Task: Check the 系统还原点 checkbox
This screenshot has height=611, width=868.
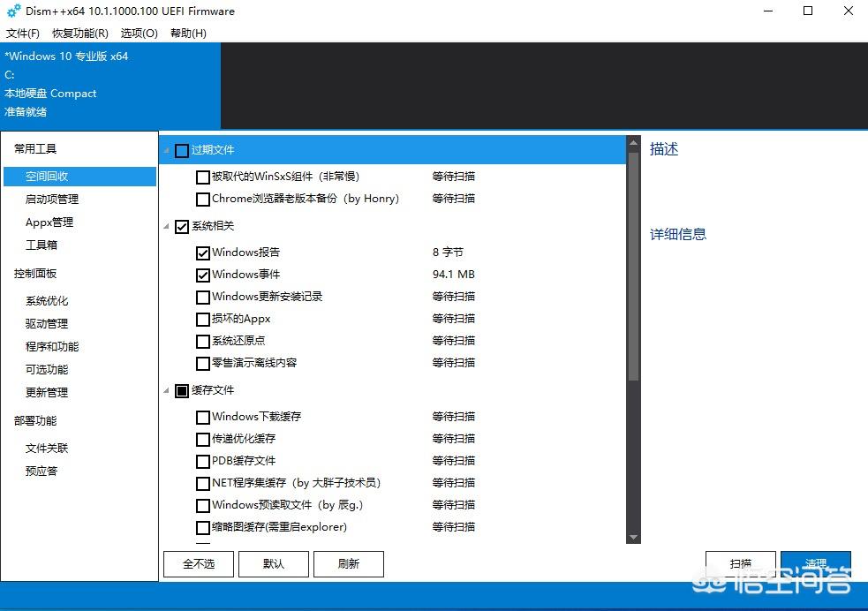Action: click(x=202, y=341)
